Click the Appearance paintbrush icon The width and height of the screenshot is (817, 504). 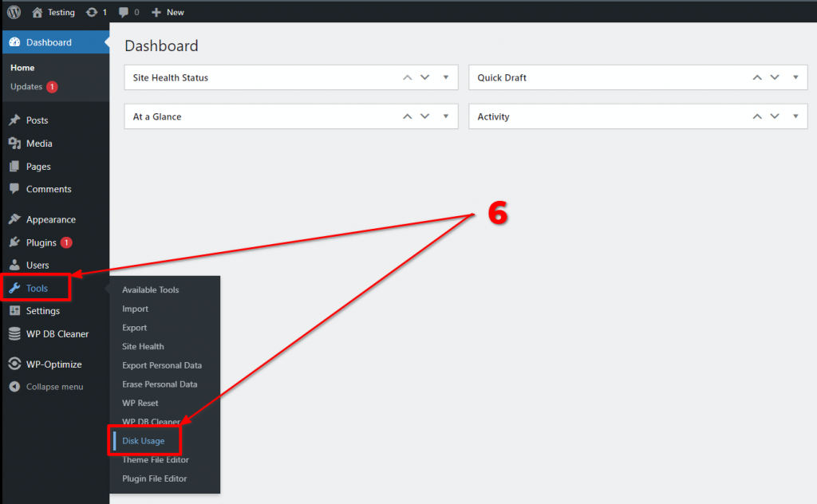tap(14, 219)
